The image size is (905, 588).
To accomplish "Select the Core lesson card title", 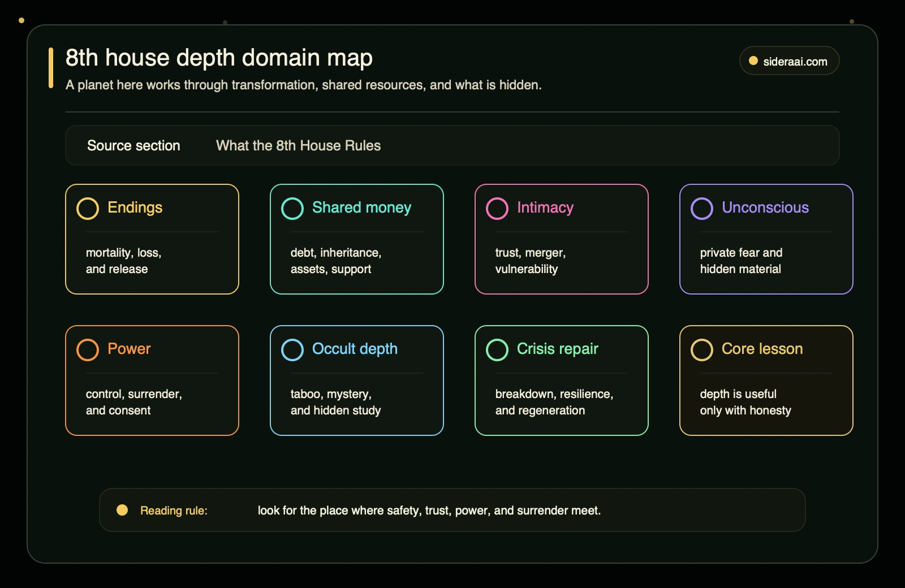I will coord(762,349).
